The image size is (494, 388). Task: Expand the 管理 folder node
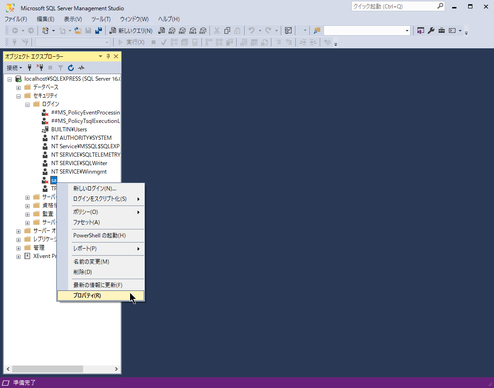click(18, 248)
